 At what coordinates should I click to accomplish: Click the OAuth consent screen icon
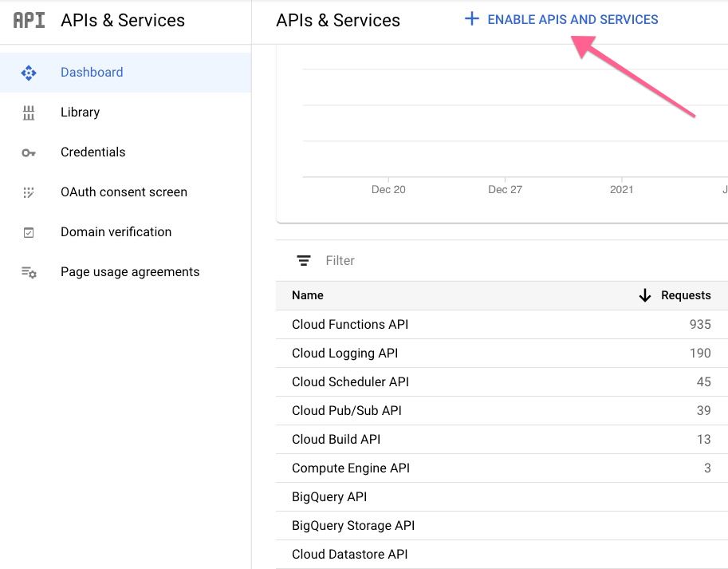point(29,192)
